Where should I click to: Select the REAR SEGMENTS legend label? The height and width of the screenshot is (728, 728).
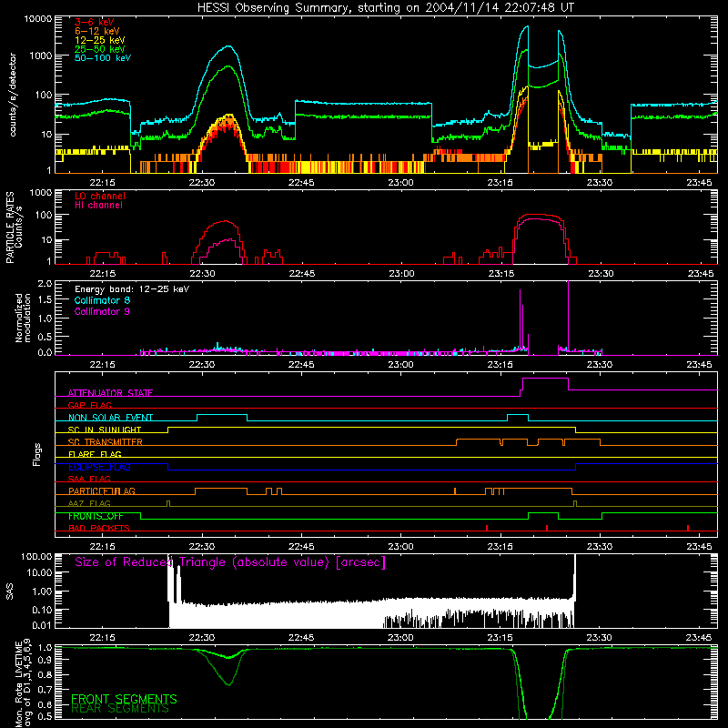pos(120,709)
